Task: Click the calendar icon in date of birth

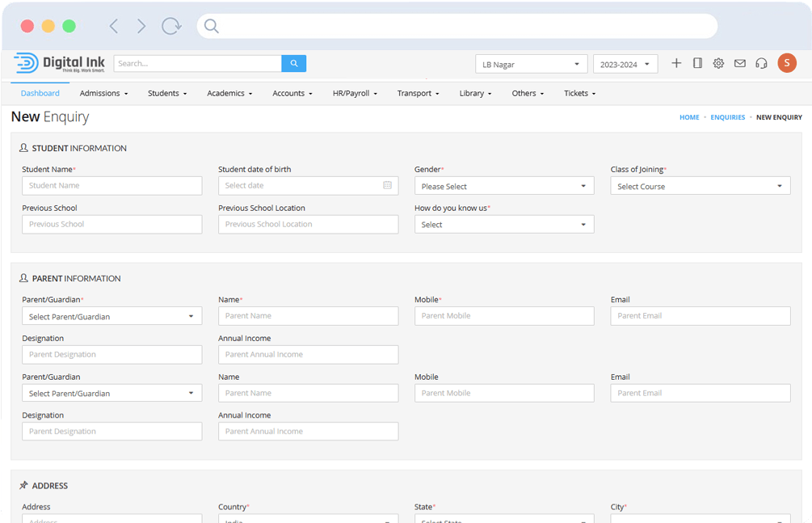Action: [387, 186]
